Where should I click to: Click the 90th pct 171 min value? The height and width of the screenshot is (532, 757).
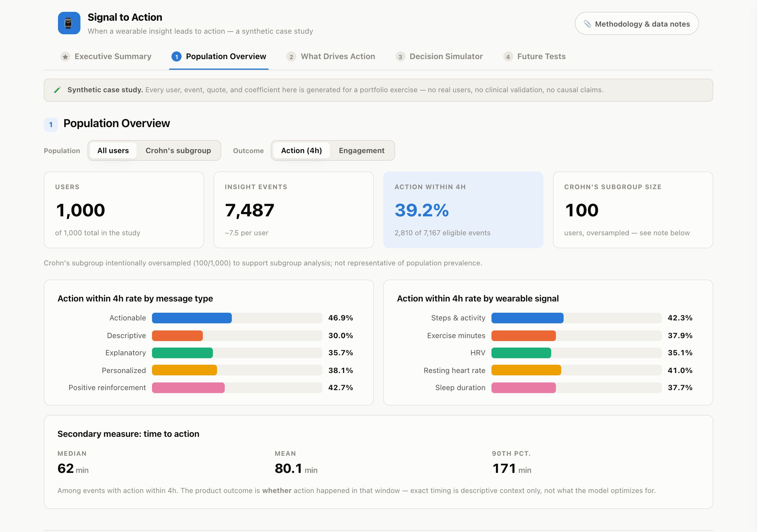click(512, 469)
